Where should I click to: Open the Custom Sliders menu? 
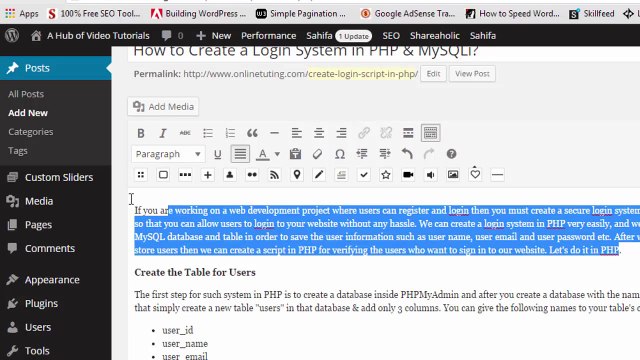pos(56,177)
